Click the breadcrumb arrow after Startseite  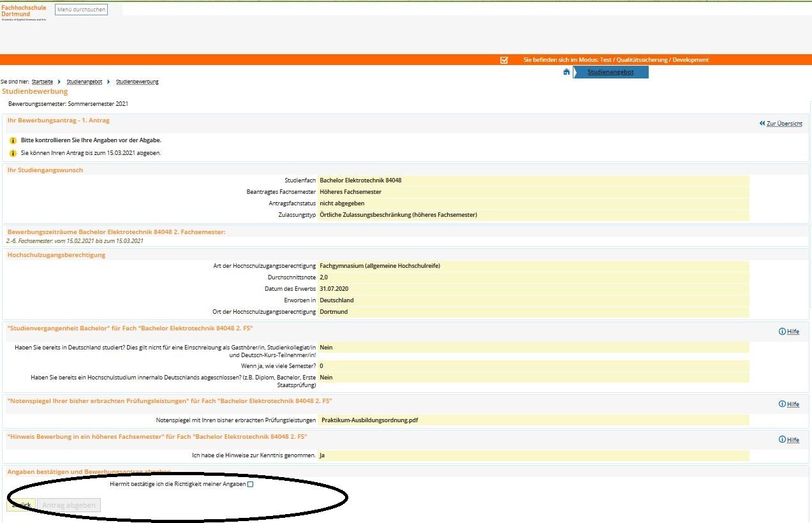59,82
